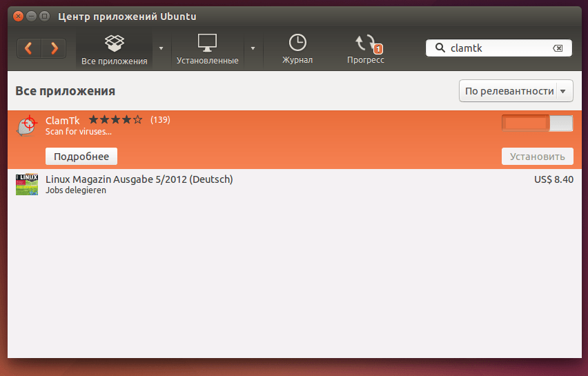Select the ClamTk title text
This screenshot has width=588, height=376.
(62, 120)
